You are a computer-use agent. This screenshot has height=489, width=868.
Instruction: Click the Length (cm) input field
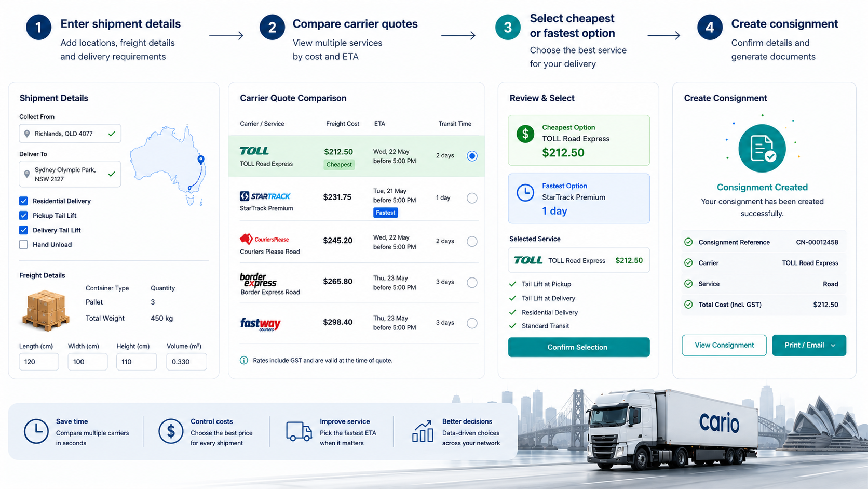[x=39, y=362]
